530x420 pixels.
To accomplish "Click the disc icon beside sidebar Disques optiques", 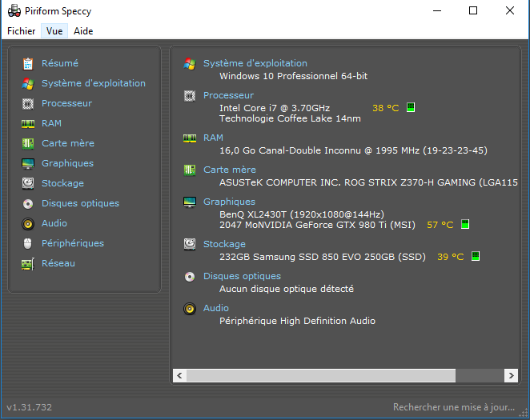I will (x=28, y=203).
